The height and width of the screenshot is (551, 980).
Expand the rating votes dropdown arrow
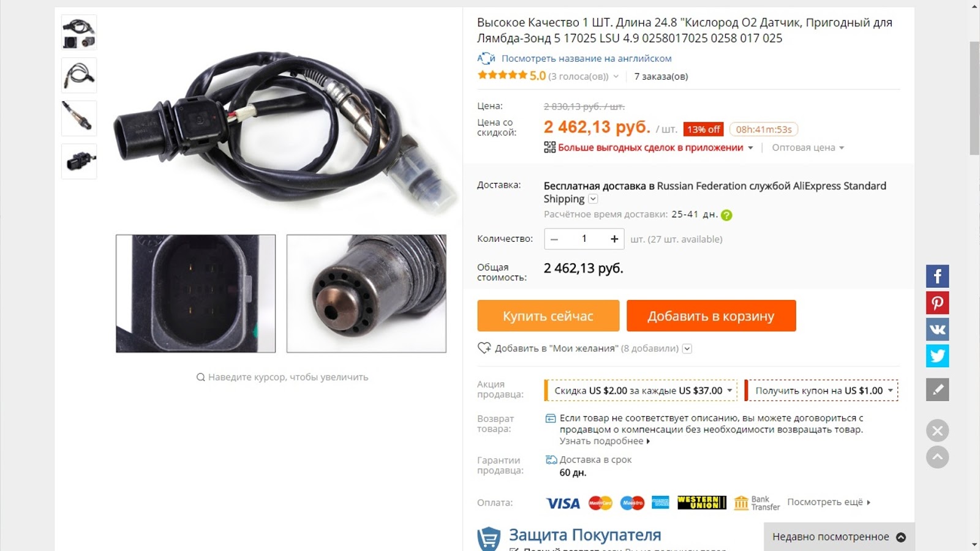tap(616, 77)
